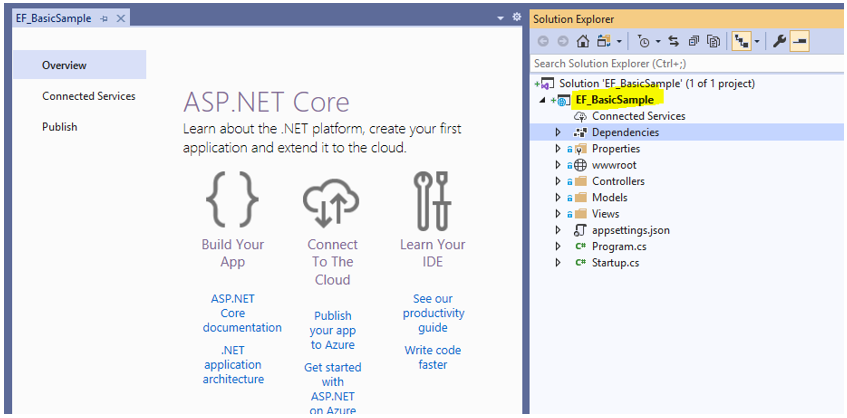
Task: Click the Collapse All icon
Action: point(694,42)
